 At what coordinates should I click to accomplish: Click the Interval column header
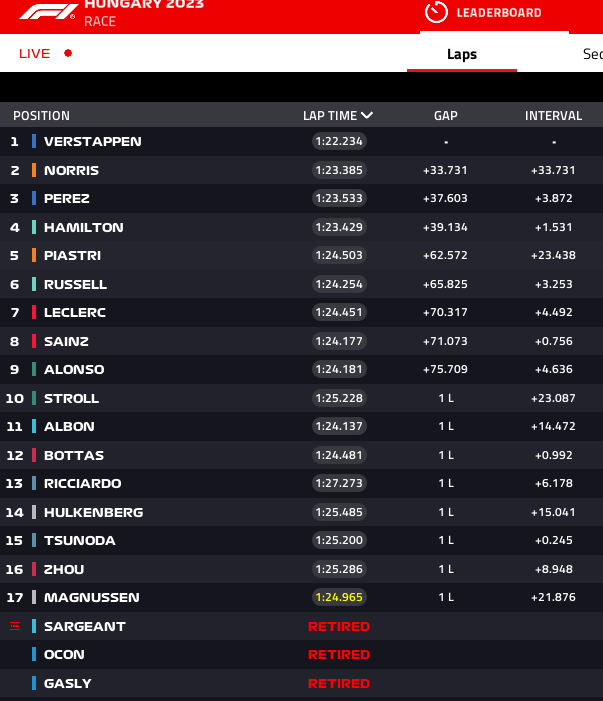pyautogui.click(x=553, y=116)
